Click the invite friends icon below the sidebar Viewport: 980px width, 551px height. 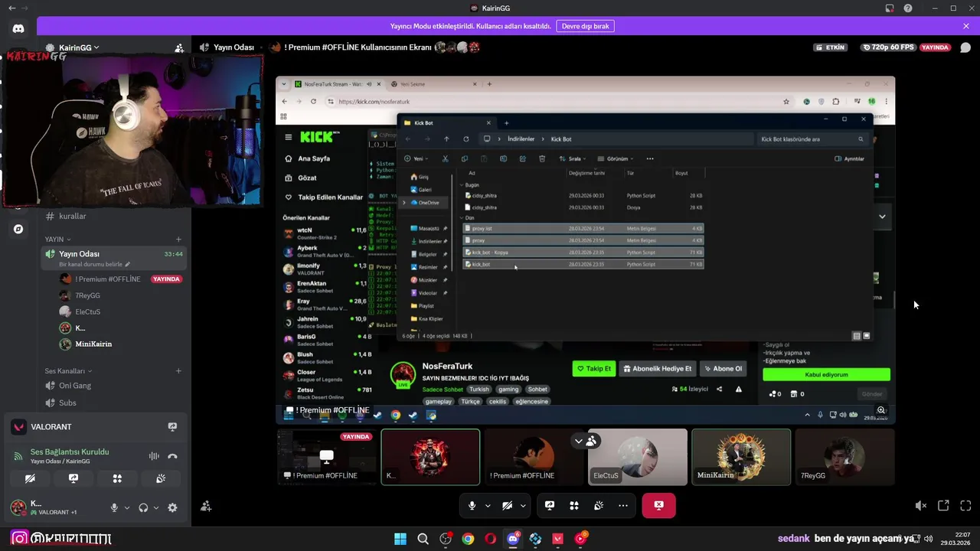click(206, 506)
